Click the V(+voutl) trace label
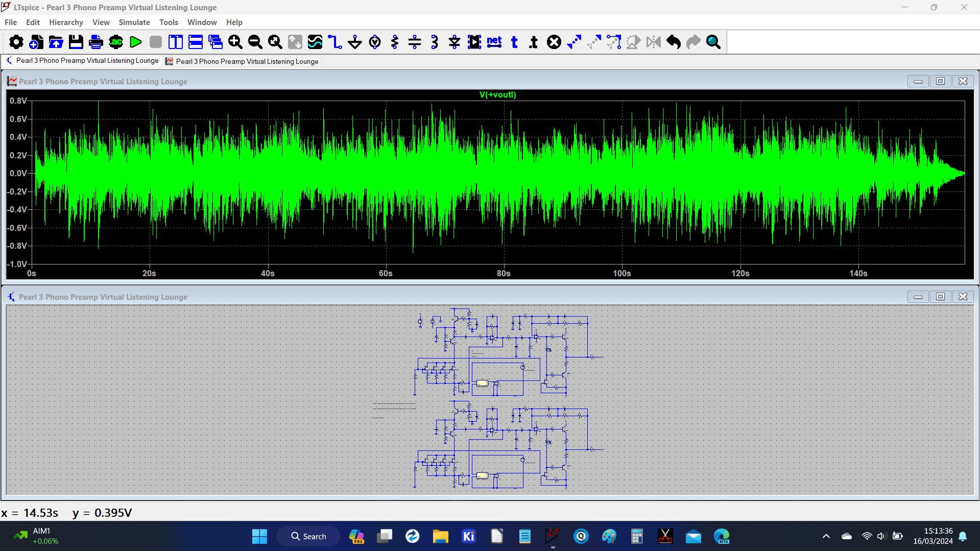 [497, 94]
